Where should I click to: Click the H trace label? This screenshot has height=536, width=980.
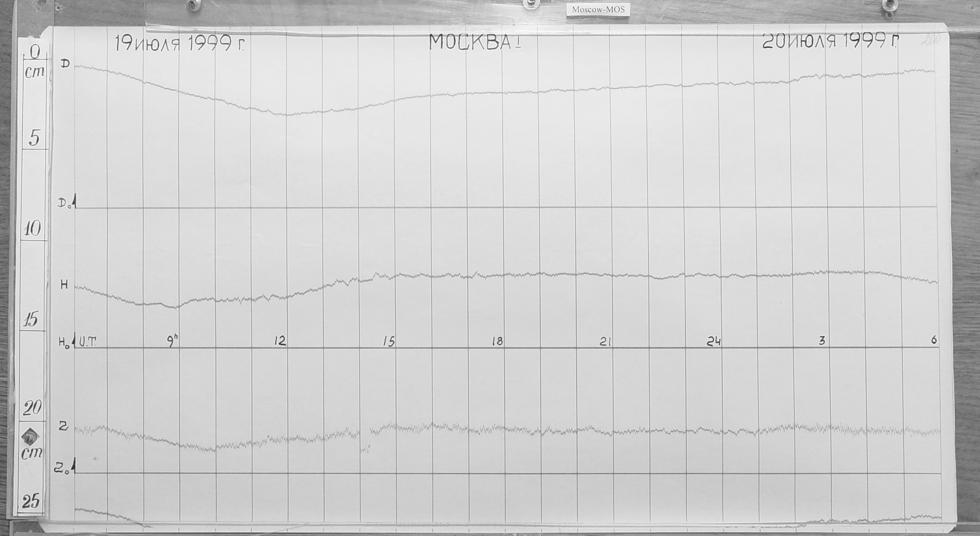64,285
